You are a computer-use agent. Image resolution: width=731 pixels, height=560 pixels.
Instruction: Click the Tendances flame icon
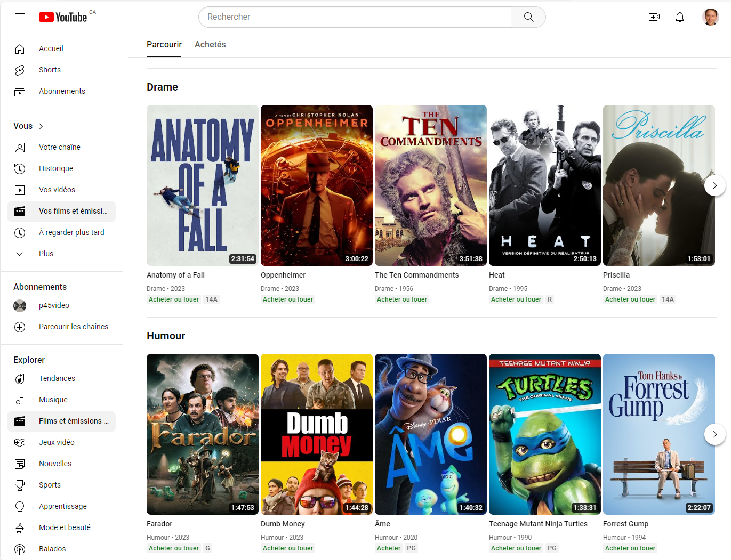click(x=20, y=378)
